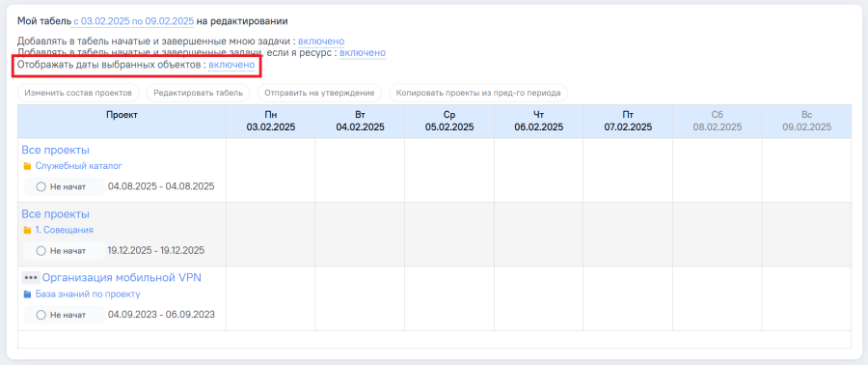The image size is (868, 365).
Task: Open Не начат status for 1. Совещания
Action: coord(65,251)
